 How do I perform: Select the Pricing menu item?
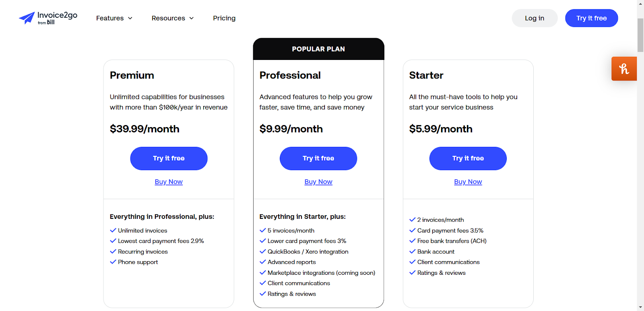point(224,18)
